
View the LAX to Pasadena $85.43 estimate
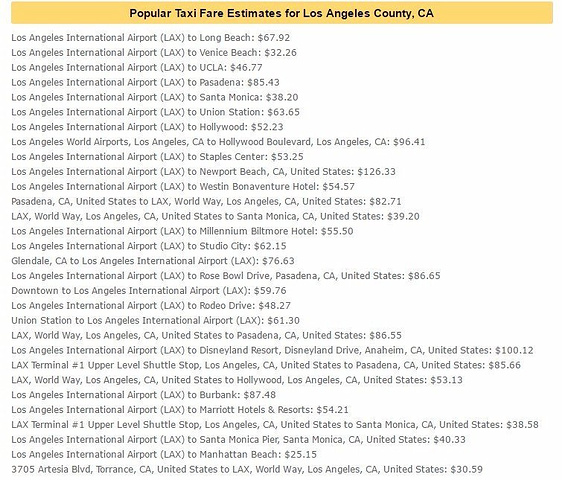coord(145,82)
